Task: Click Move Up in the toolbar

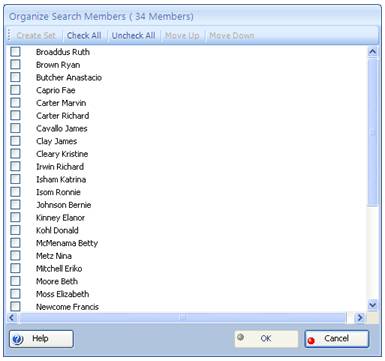Action: pyautogui.click(x=182, y=35)
